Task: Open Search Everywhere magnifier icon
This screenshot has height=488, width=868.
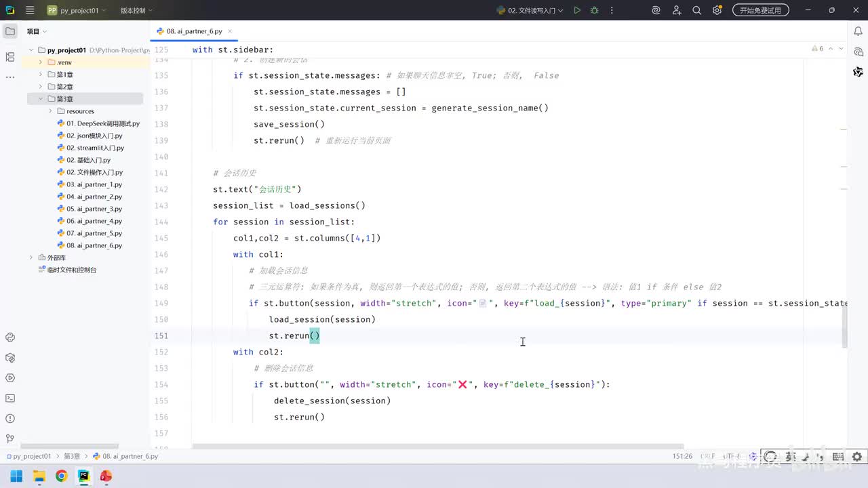Action: click(696, 10)
